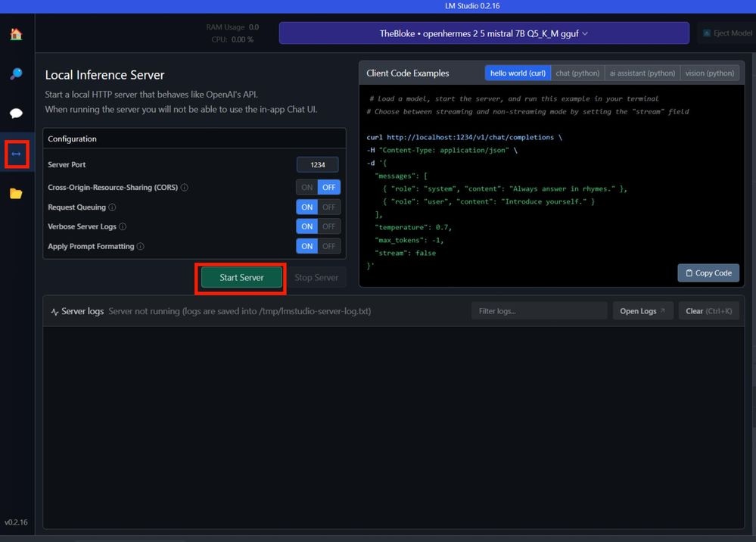756x542 pixels.
Task: Set CORS to OFF
Action: [x=329, y=187]
